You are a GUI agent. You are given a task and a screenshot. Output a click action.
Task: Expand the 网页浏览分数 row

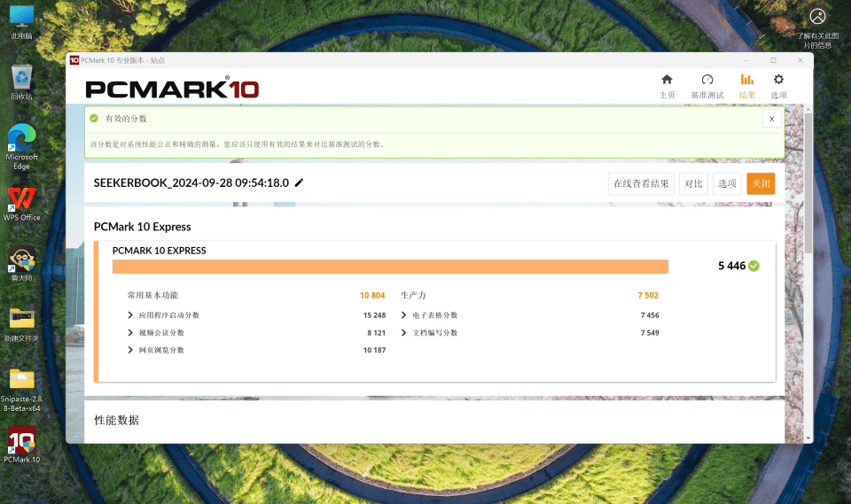click(x=131, y=351)
